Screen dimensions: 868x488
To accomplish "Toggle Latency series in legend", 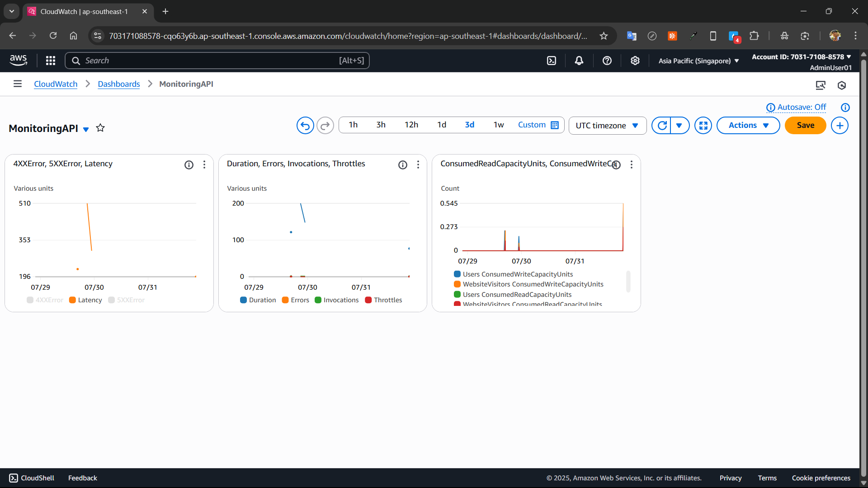I will [85, 300].
